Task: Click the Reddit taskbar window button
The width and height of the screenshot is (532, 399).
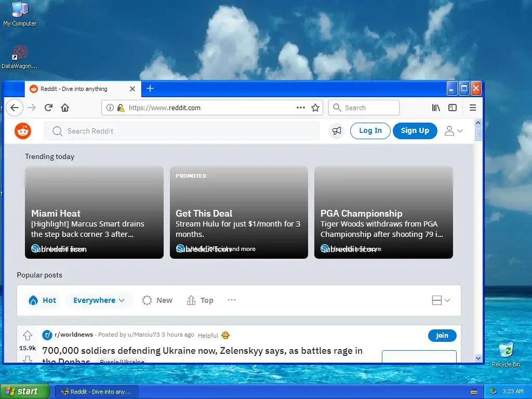Action: [96, 392]
